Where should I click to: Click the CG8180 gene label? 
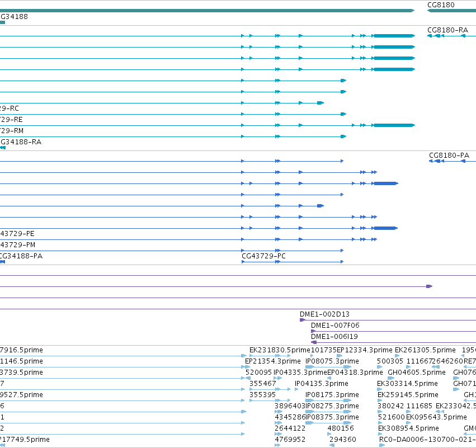(x=441, y=5)
